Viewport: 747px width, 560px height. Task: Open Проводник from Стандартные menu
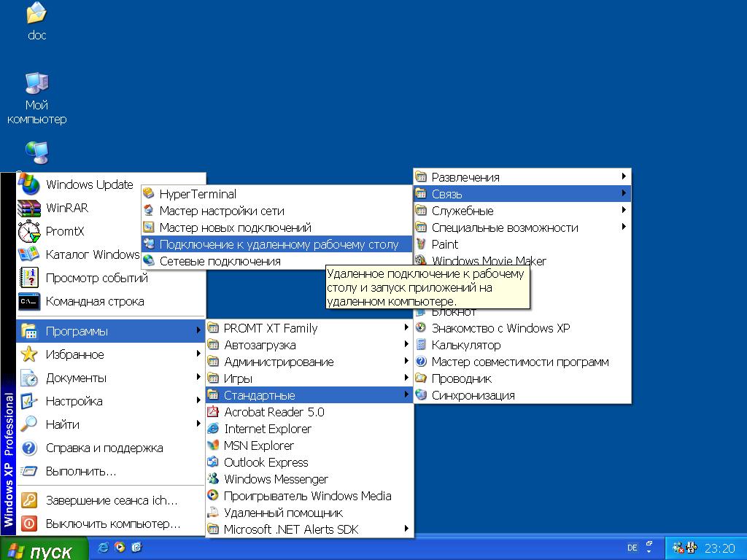(x=522, y=378)
